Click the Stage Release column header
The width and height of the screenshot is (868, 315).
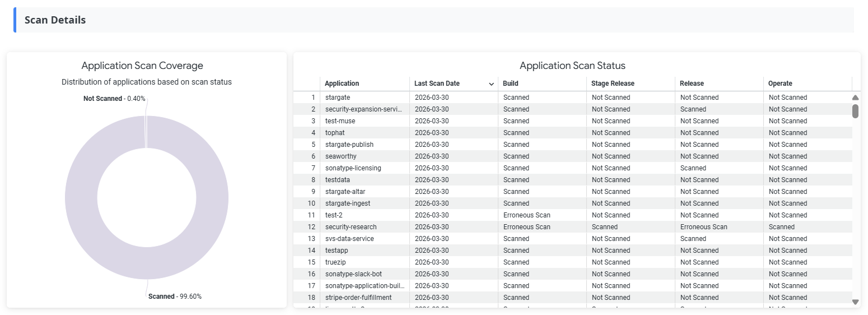(x=631, y=84)
